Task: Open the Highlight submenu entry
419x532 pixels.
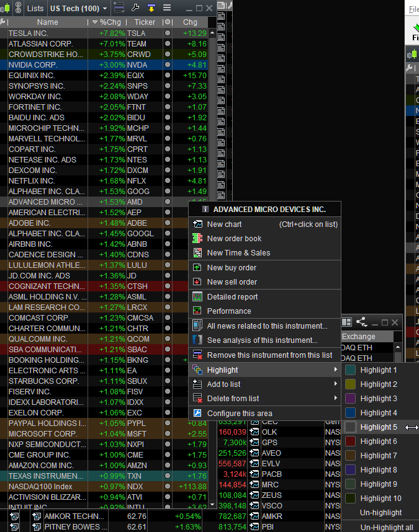Action: click(265, 370)
